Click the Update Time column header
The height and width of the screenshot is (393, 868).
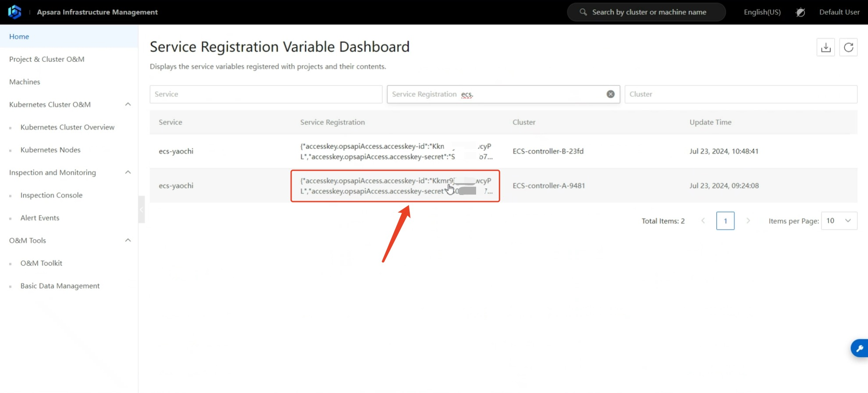tap(710, 122)
